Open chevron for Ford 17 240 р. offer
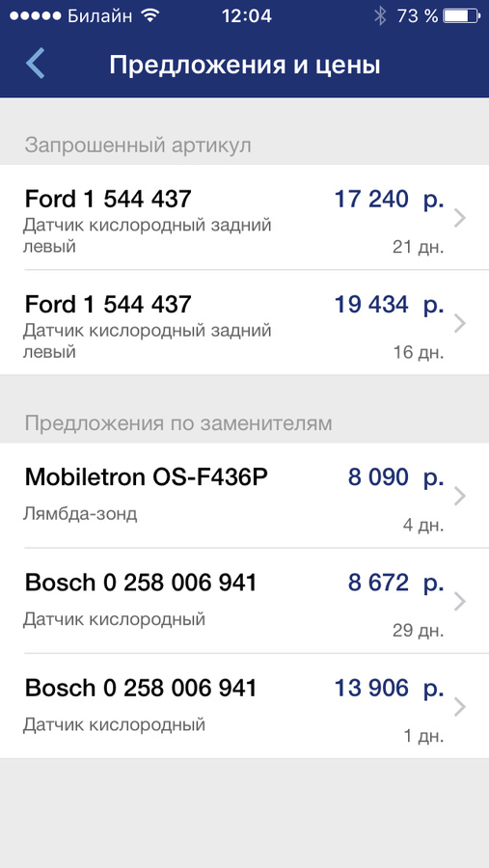The width and height of the screenshot is (489, 868). [x=460, y=219]
